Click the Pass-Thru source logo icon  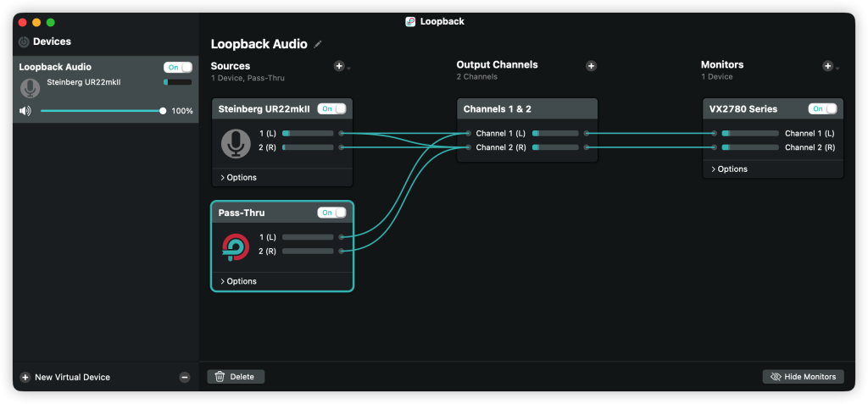click(x=235, y=246)
